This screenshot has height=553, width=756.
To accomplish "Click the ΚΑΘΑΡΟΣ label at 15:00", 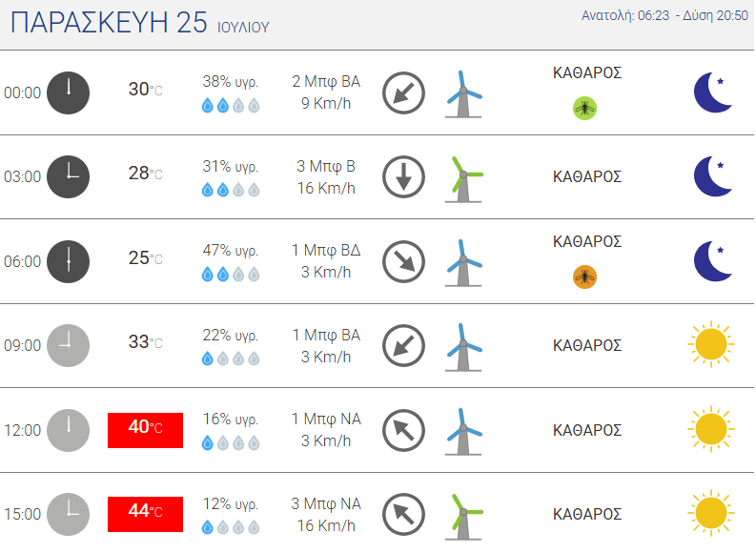I will [x=587, y=515].
